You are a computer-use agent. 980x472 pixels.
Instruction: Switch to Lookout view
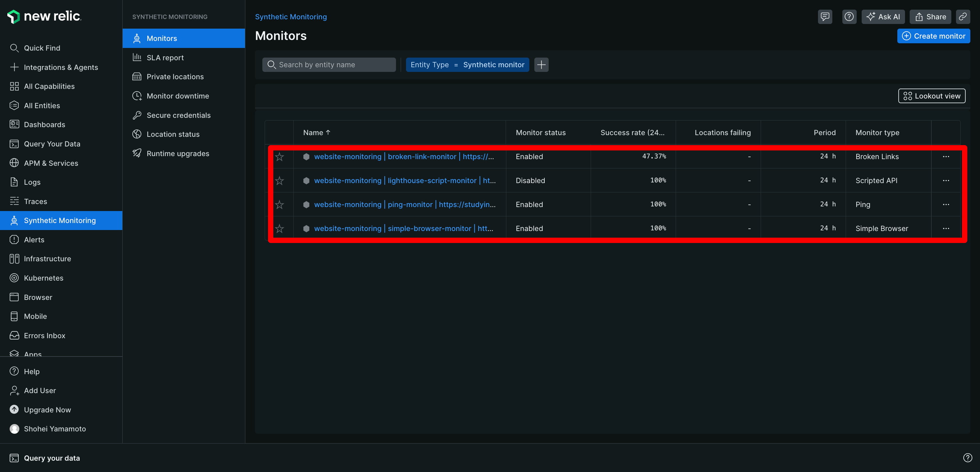click(931, 96)
